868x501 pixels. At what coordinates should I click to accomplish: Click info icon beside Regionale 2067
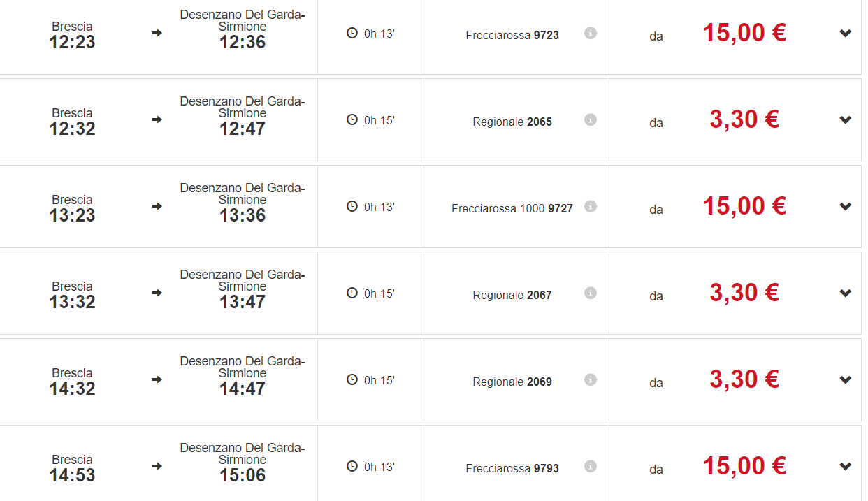[x=591, y=293]
